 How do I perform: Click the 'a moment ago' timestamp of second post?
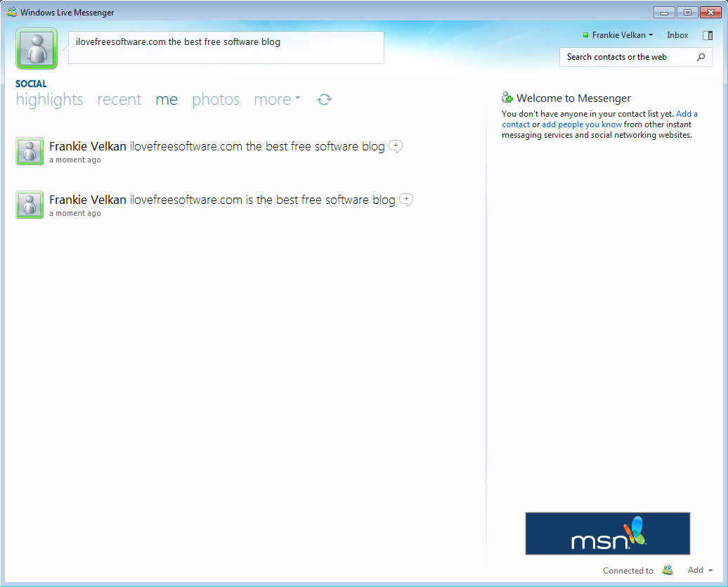(x=75, y=213)
